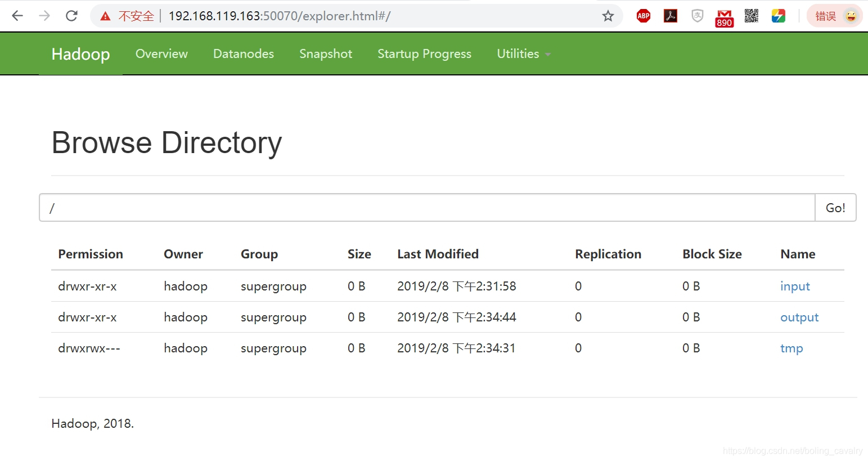Go to the Datanodes page

tap(244, 53)
